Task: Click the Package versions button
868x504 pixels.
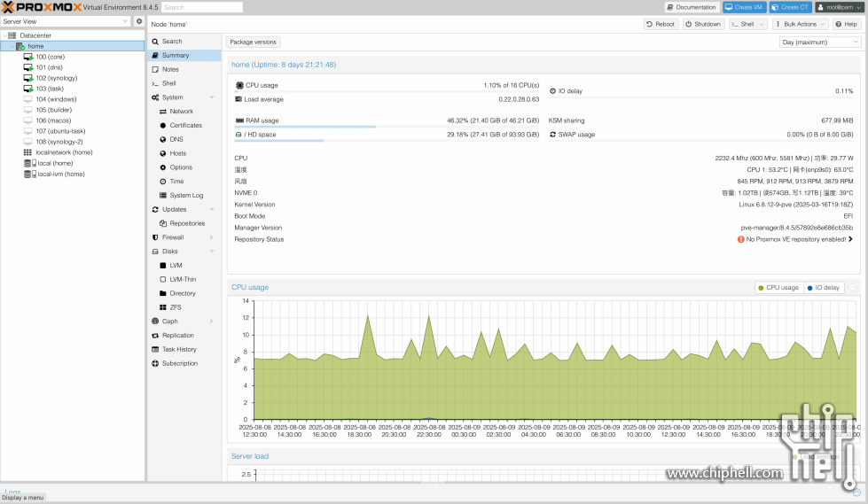Action: [253, 42]
